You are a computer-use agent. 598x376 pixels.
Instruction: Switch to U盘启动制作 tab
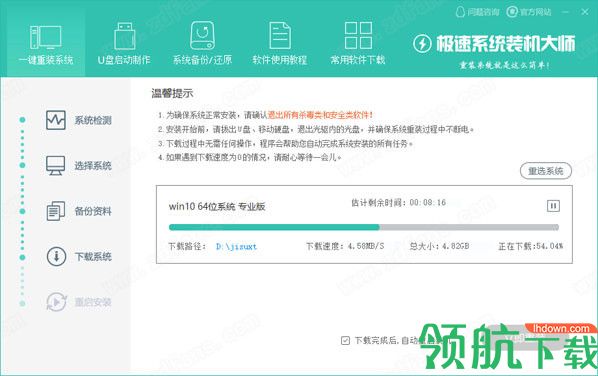(124, 43)
